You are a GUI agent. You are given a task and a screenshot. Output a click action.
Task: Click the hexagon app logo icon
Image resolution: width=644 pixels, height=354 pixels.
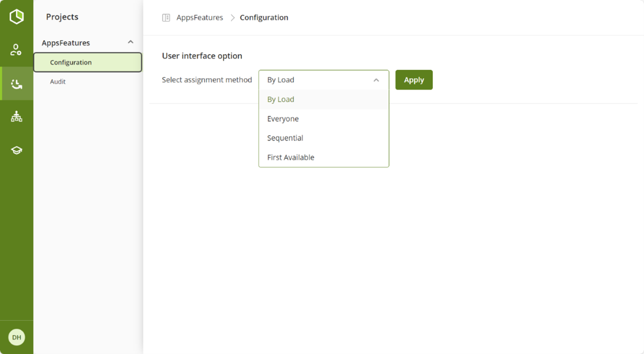pos(17,17)
